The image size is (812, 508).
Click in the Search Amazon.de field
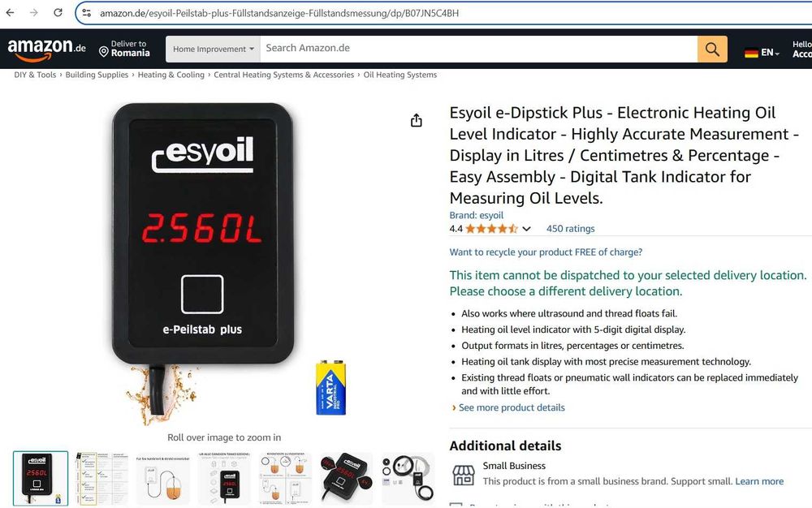(x=478, y=50)
